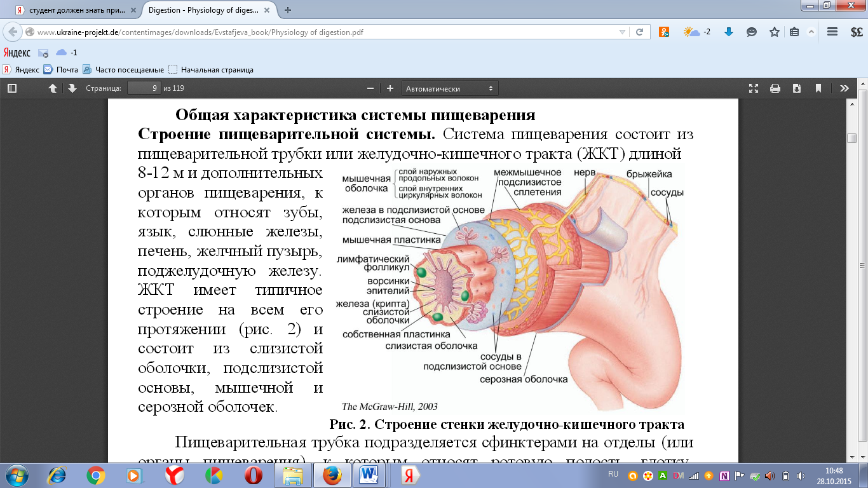Click OneNote tray icon
Image resolution: width=868 pixels, height=488 pixels.
[724, 475]
